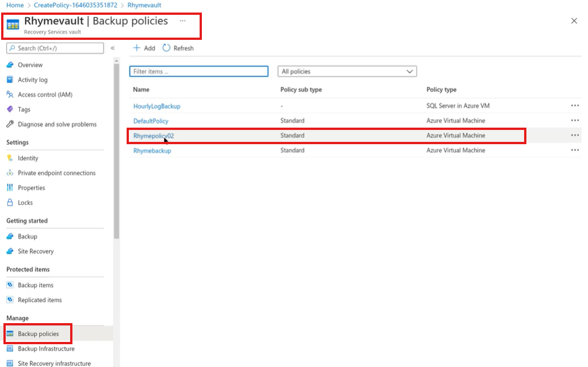Click the purple Tags icon
The height and width of the screenshot is (367, 588).
click(10, 109)
